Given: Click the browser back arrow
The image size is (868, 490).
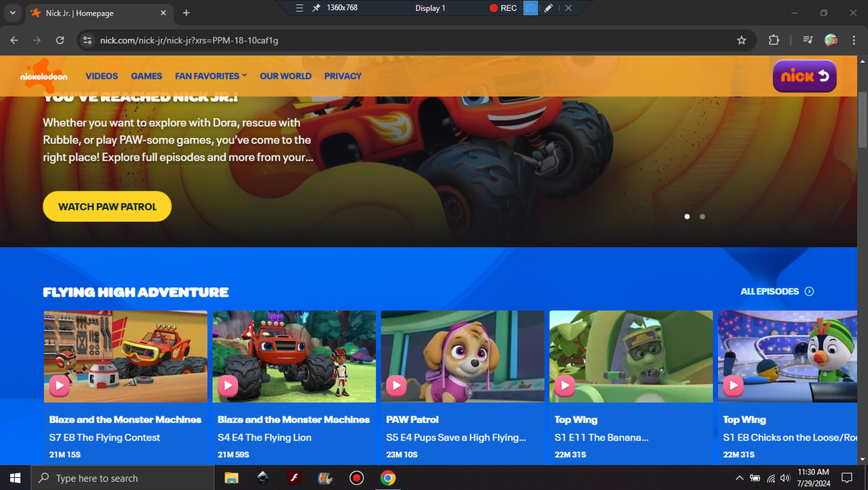Looking at the screenshot, I should (14, 40).
